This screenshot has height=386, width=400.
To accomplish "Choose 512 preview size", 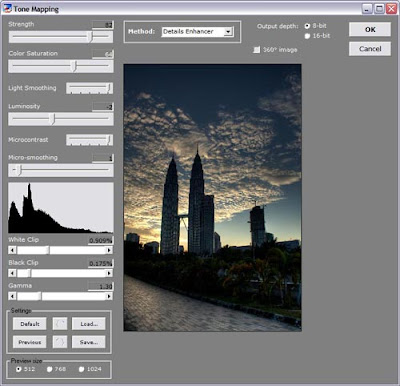I will point(18,369).
